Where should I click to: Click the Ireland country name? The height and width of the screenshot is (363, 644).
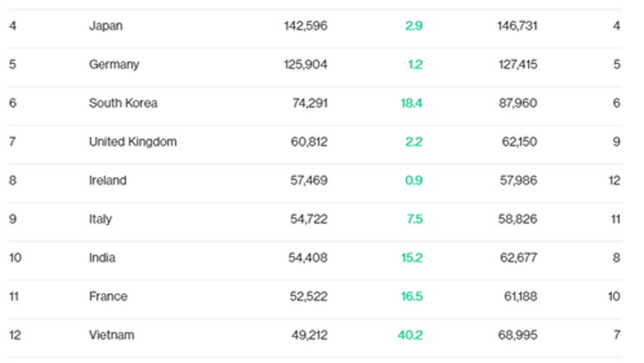108,181
